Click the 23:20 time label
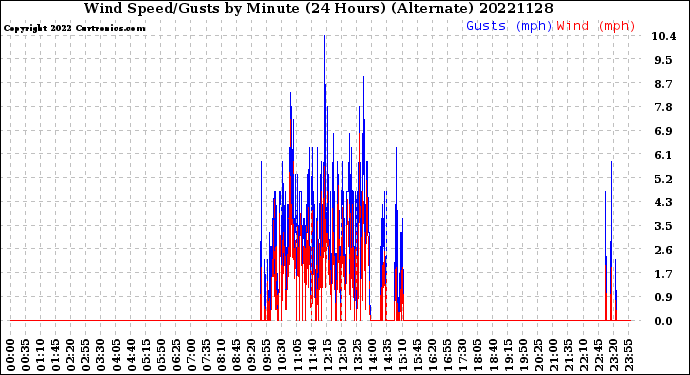 (613, 354)
